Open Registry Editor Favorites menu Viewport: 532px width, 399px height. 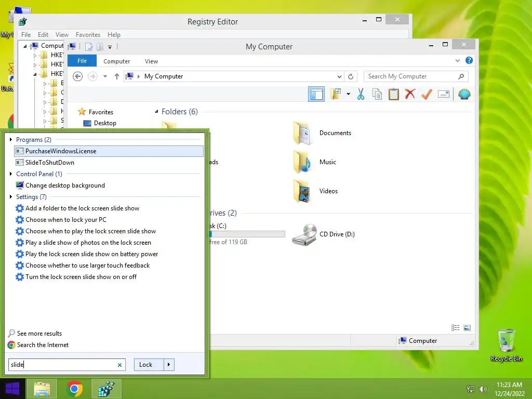coord(88,35)
